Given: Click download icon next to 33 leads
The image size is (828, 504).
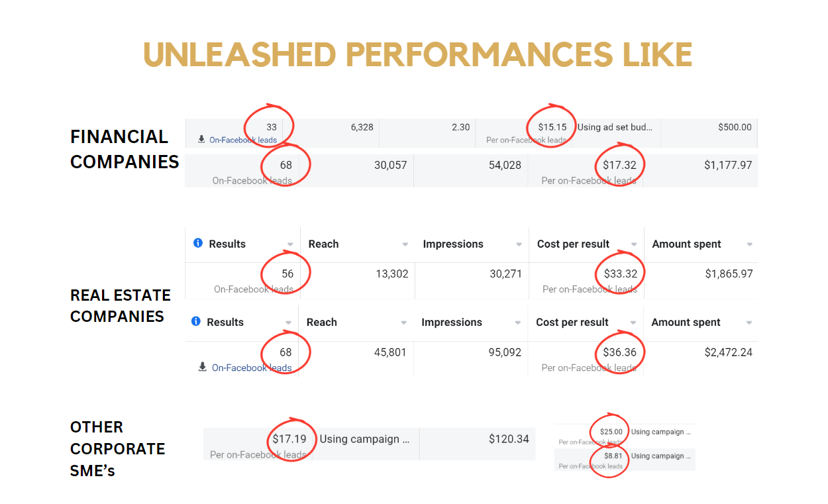Looking at the screenshot, I should (x=201, y=140).
